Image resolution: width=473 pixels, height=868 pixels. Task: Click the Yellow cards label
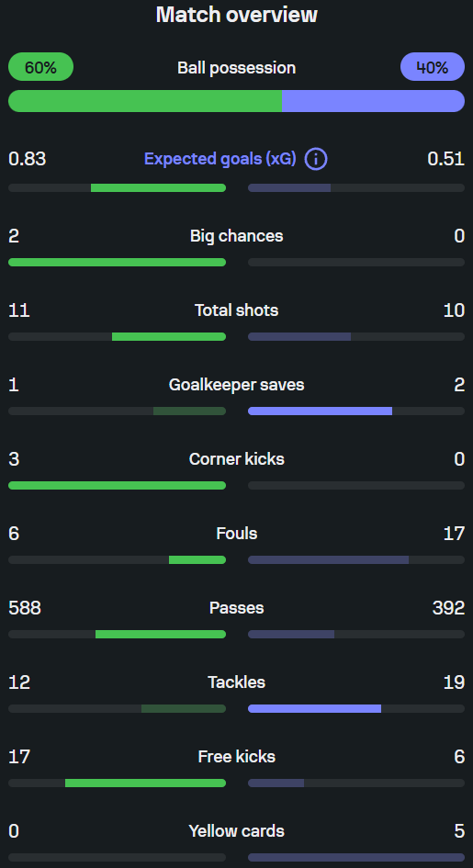click(237, 831)
